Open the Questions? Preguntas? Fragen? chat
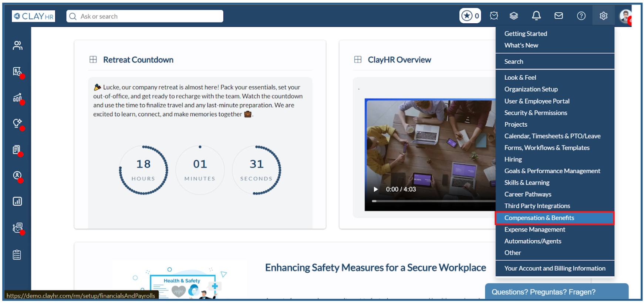Viewport: 644px width, 303px height. coord(557,292)
